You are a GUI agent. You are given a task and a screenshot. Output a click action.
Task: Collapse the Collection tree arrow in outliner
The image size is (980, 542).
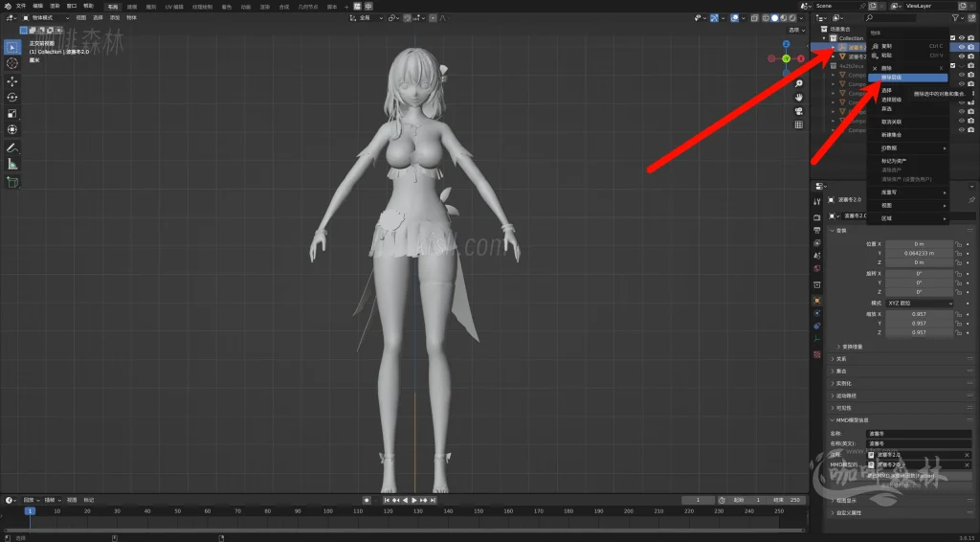(824, 38)
